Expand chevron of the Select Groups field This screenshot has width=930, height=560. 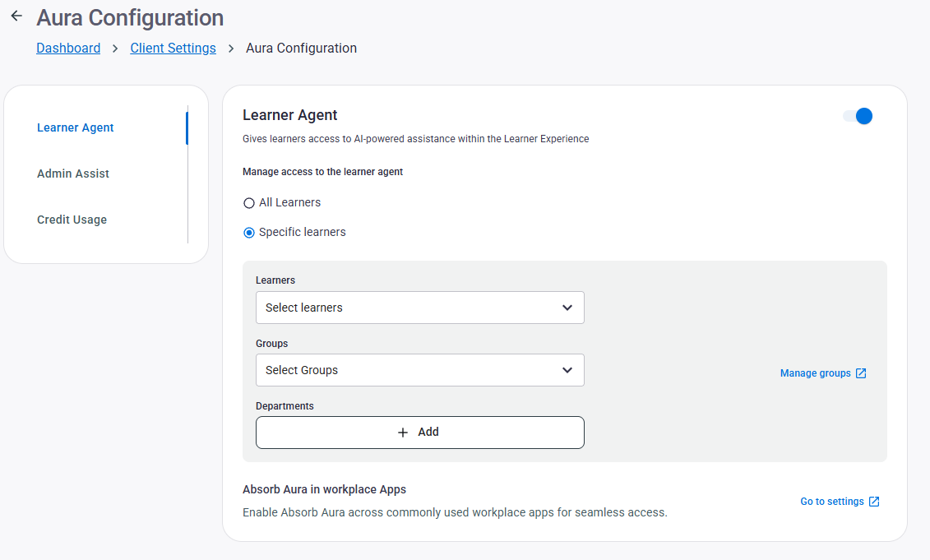tap(567, 370)
